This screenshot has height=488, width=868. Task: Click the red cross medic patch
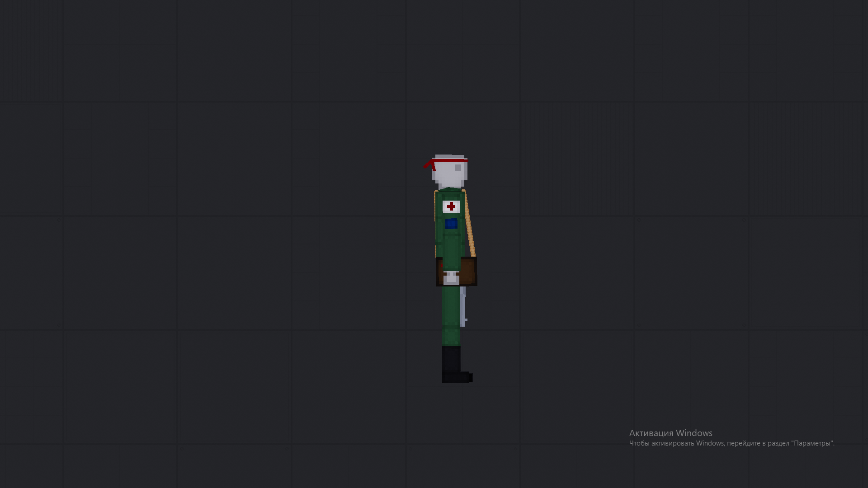point(451,206)
